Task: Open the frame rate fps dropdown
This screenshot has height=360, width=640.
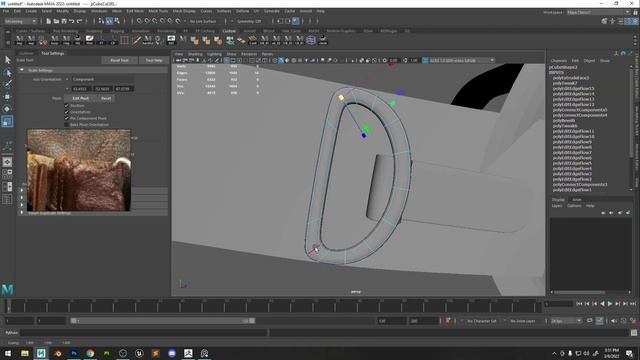Action: tap(566, 321)
